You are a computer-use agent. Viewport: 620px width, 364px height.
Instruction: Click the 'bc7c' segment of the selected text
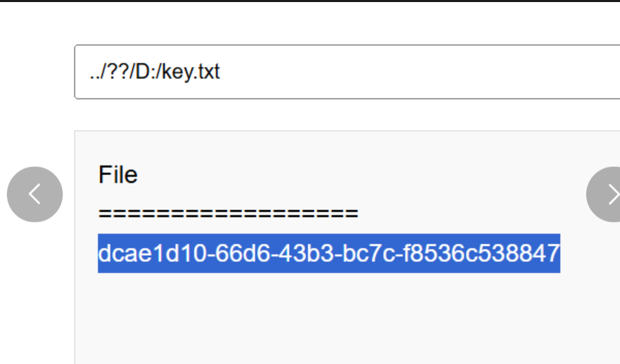[368, 253]
